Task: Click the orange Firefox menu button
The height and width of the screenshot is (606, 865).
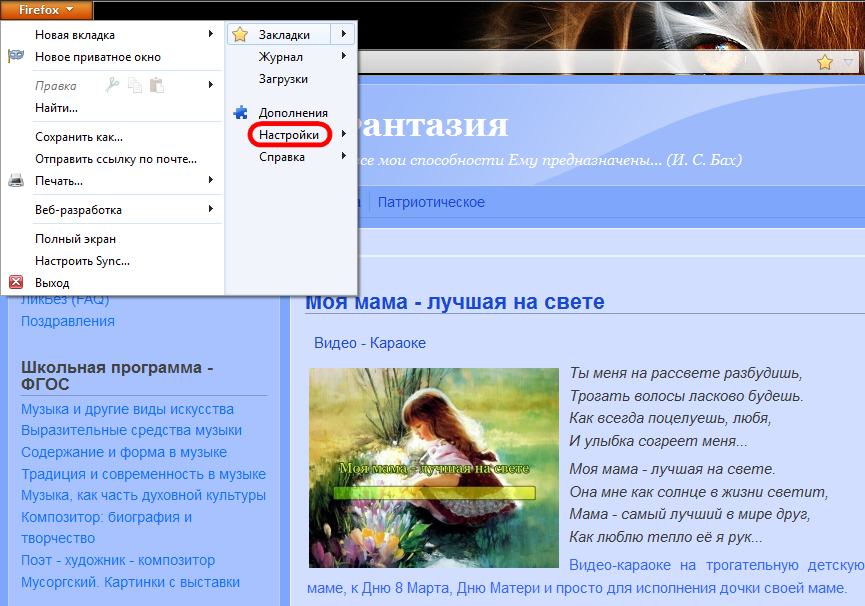Action: (46, 10)
